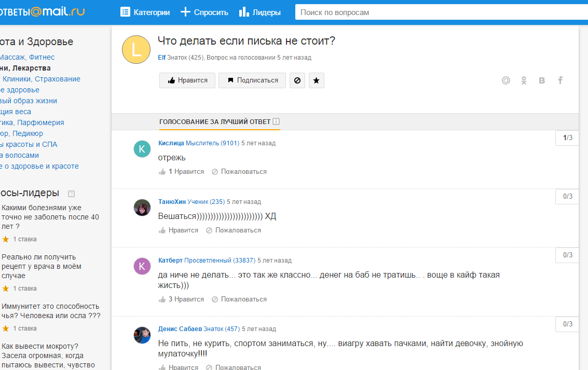Open Денис Сабаев's profile link
The width and height of the screenshot is (588, 370).
(x=180, y=329)
